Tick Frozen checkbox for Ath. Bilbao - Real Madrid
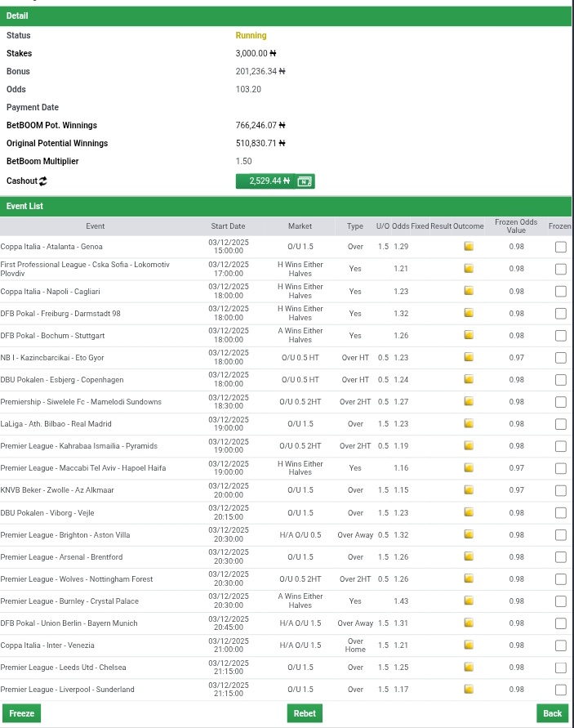 pyautogui.click(x=561, y=424)
